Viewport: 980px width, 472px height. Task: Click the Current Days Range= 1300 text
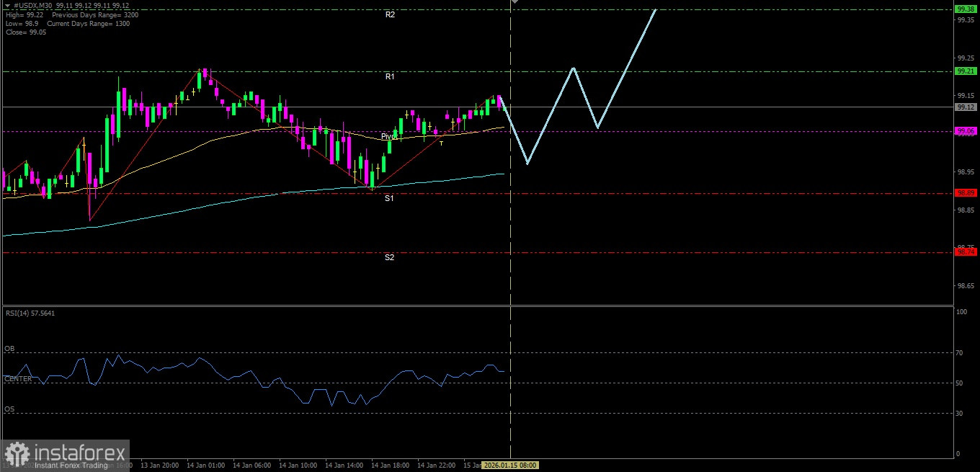pyautogui.click(x=89, y=23)
